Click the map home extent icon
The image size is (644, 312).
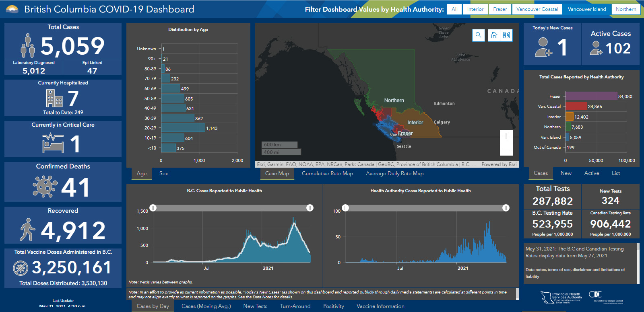494,35
